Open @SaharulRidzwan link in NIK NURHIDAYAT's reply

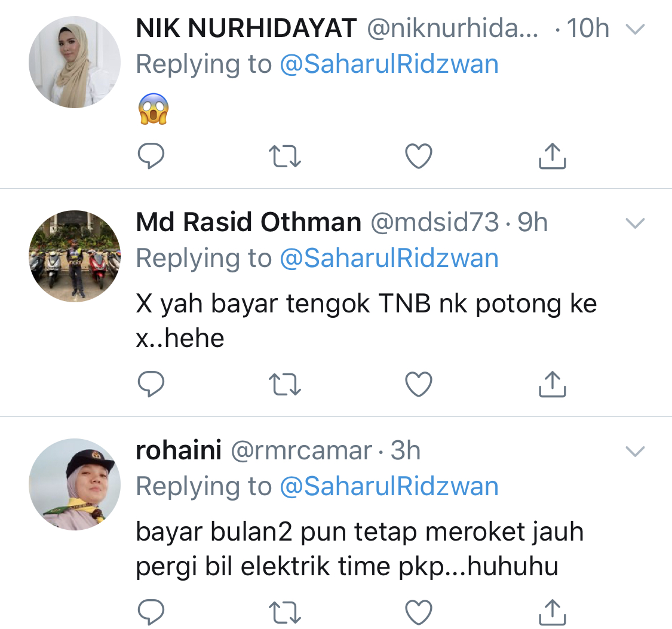(389, 64)
